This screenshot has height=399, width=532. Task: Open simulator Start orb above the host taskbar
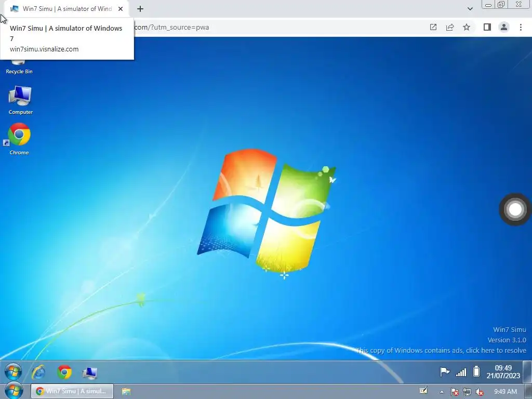[13, 372]
